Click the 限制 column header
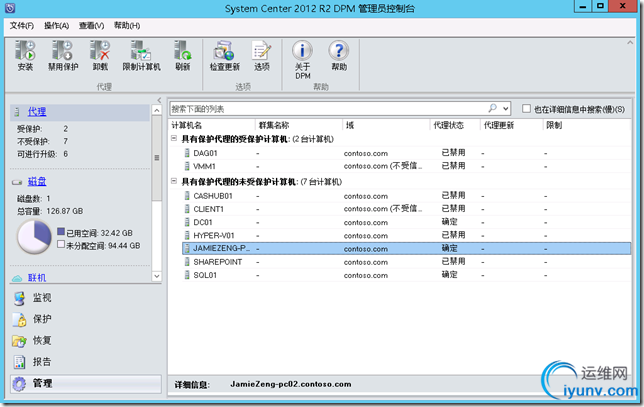This screenshot has height=407, width=644. click(x=586, y=125)
